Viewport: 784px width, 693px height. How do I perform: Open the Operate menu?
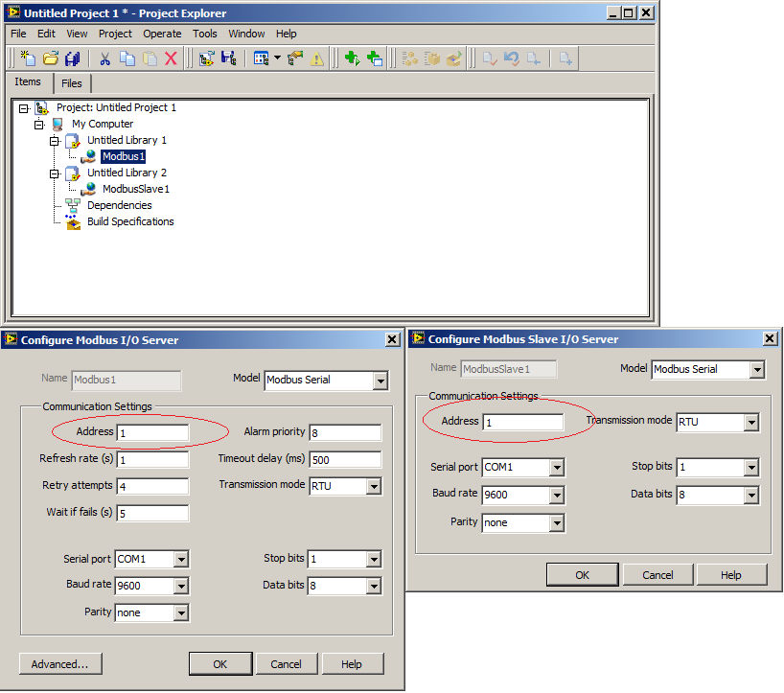tap(162, 34)
